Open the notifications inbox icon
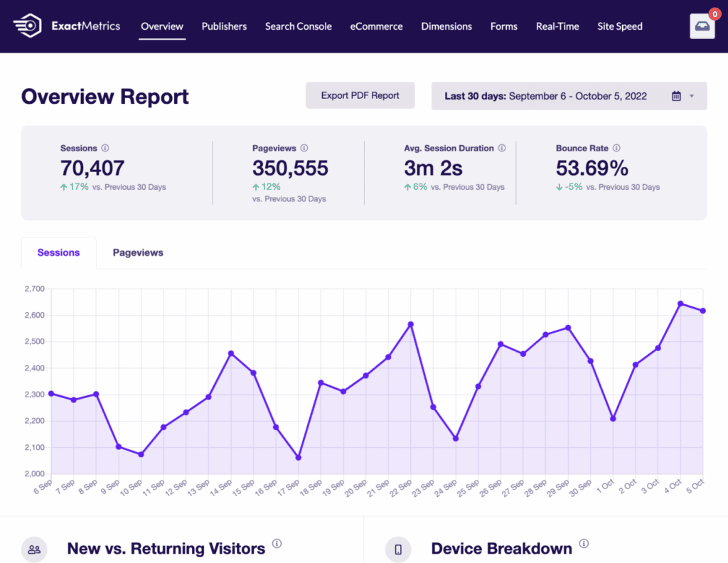The image size is (728, 563). pos(702,26)
